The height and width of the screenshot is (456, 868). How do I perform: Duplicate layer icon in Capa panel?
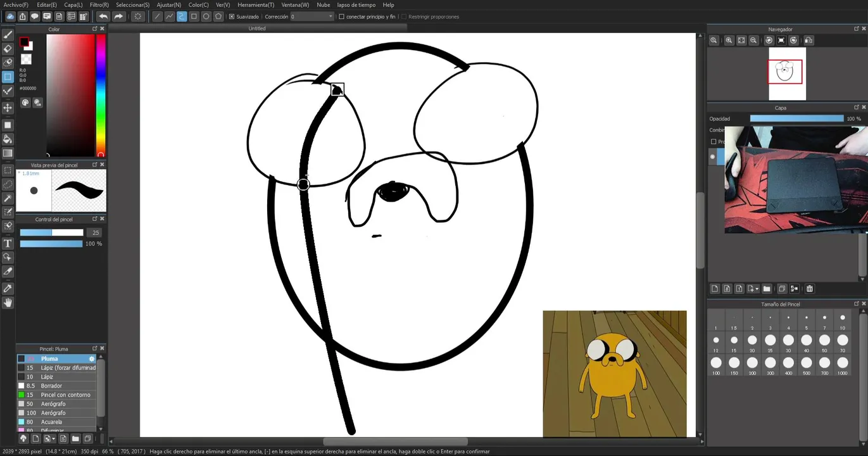[782, 289]
